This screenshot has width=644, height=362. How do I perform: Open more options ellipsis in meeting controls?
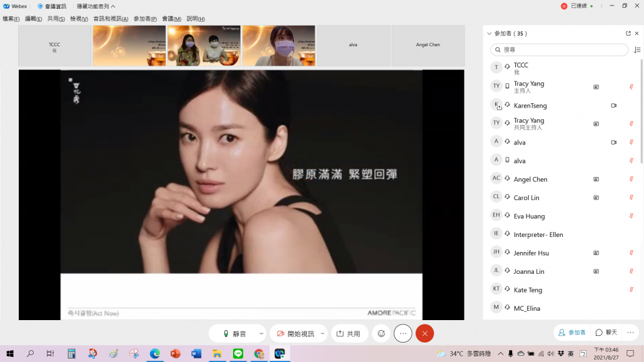point(403,334)
